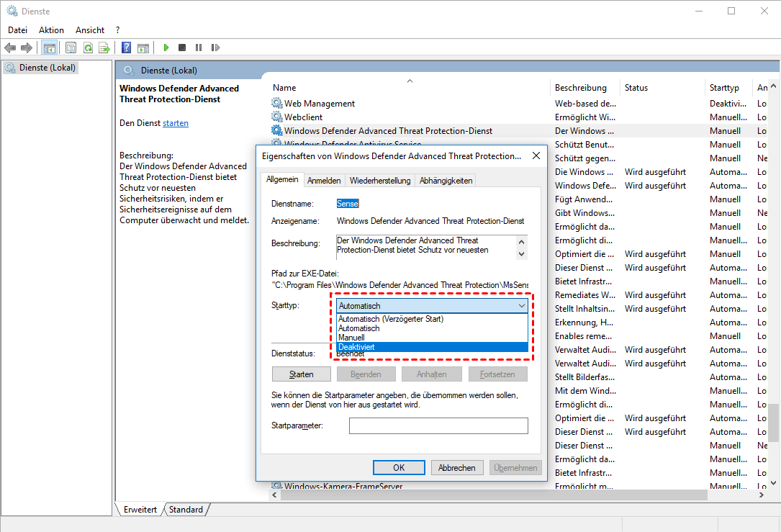The height and width of the screenshot is (532, 781).
Task: Open the Starttyp combo box
Action: point(432,306)
